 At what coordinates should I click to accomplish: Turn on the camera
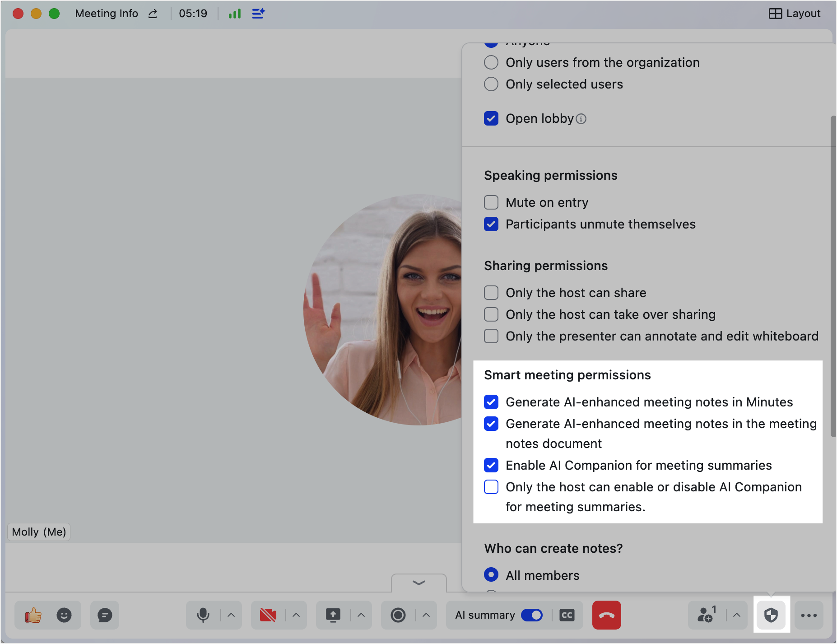click(x=268, y=615)
